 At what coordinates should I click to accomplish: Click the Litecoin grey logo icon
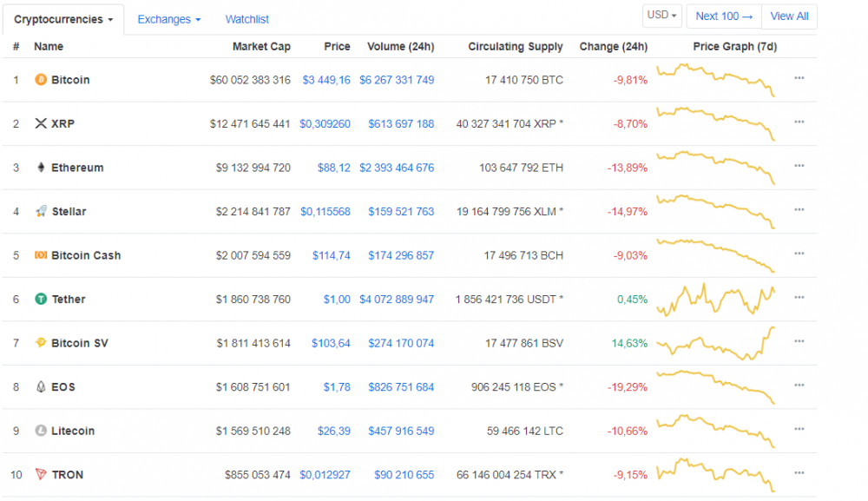[x=41, y=430]
